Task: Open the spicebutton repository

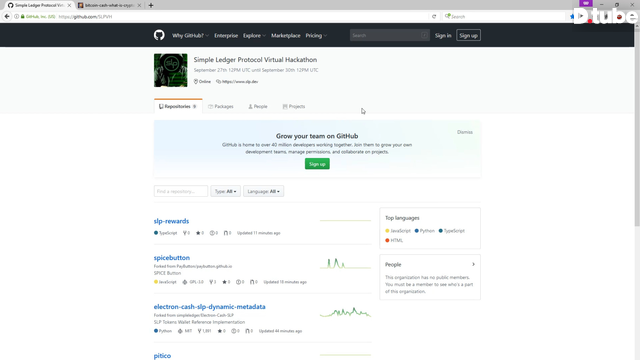Action: [172, 258]
